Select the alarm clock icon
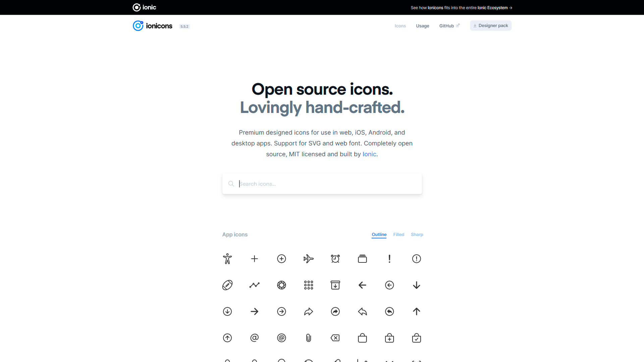Image resolution: width=644 pixels, height=362 pixels. pos(335,259)
